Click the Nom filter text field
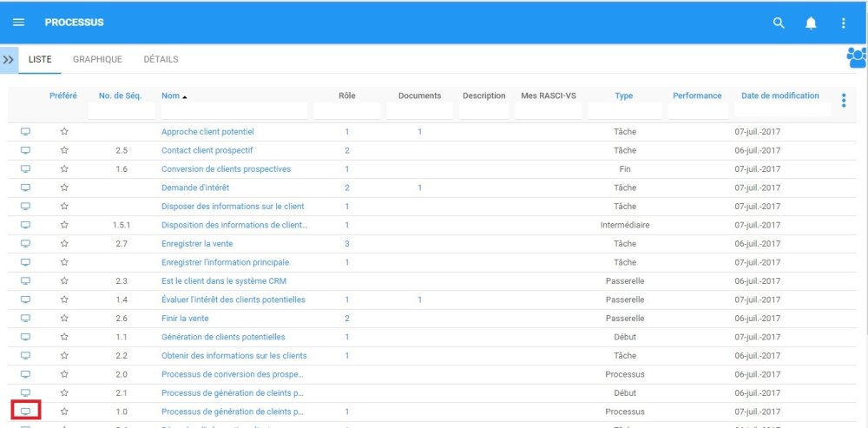 pyautogui.click(x=233, y=111)
